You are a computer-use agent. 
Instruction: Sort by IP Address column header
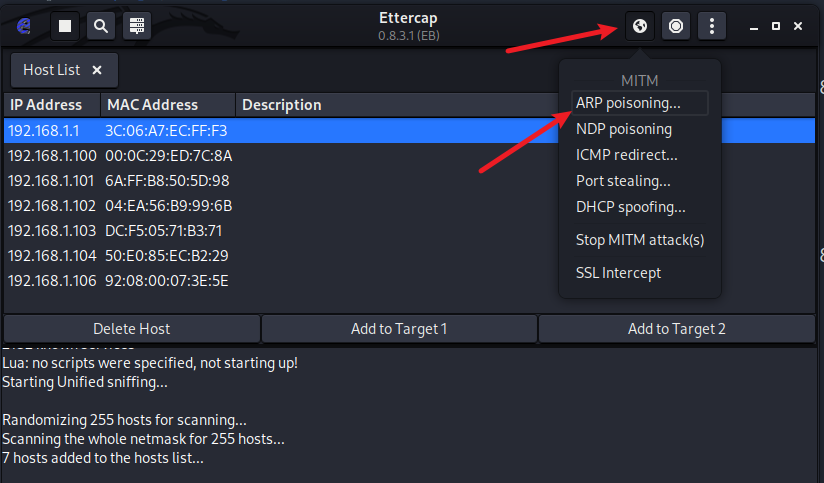(x=52, y=105)
